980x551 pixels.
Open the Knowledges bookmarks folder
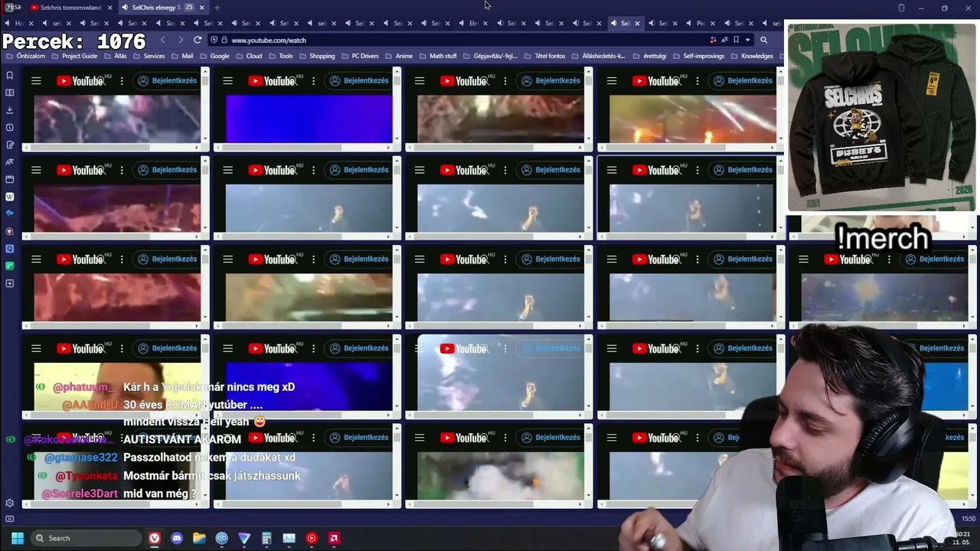tap(752, 56)
